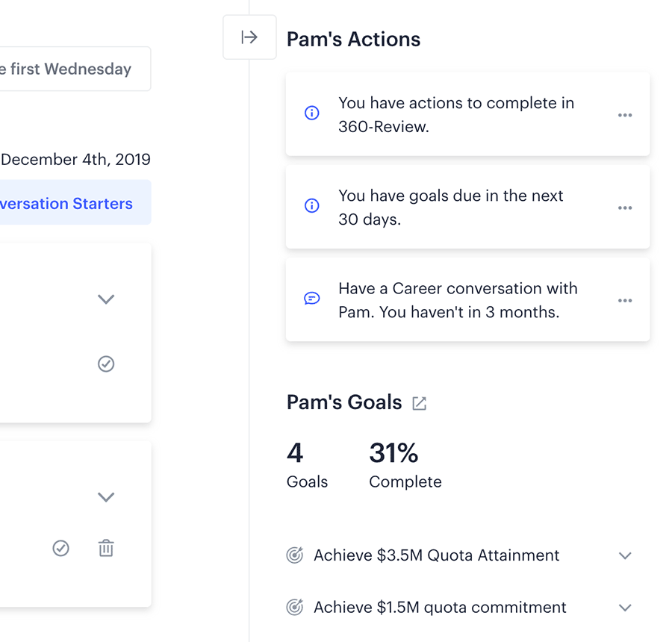672x642 pixels.
Task: Click the chat bubble icon on the Career conversation action
Action: 311,299
